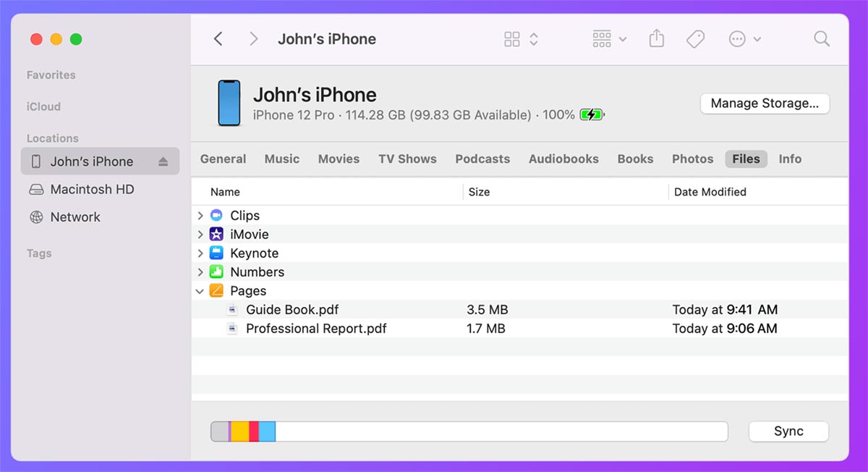Open the search magnifier icon
Image resolution: width=868 pixels, height=472 pixels.
[x=821, y=39]
